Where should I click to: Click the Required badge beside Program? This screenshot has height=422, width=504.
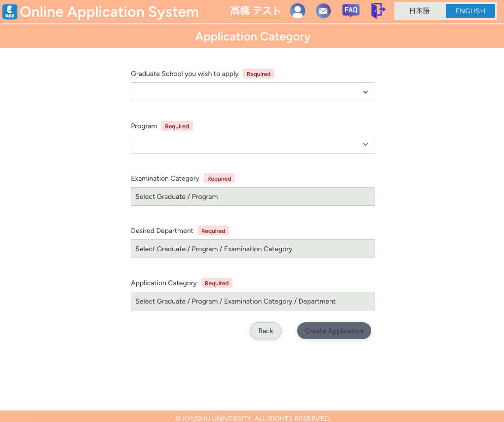(177, 126)
